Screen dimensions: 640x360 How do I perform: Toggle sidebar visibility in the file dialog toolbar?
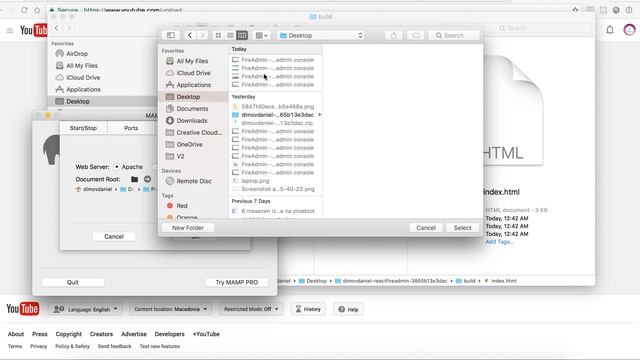click(x=171, y=36)
